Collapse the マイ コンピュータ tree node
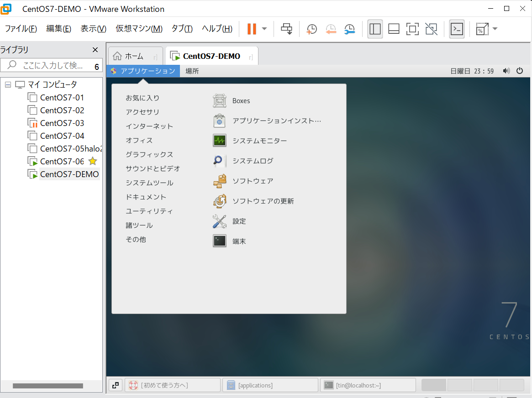Viewport: 532px width, 398px height. point(8,84)
